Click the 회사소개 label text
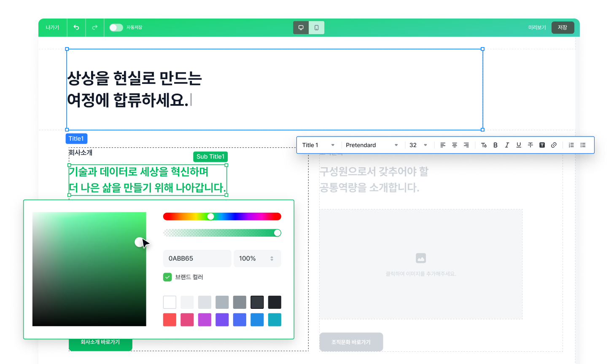614x364 pixels. [81, 153]
